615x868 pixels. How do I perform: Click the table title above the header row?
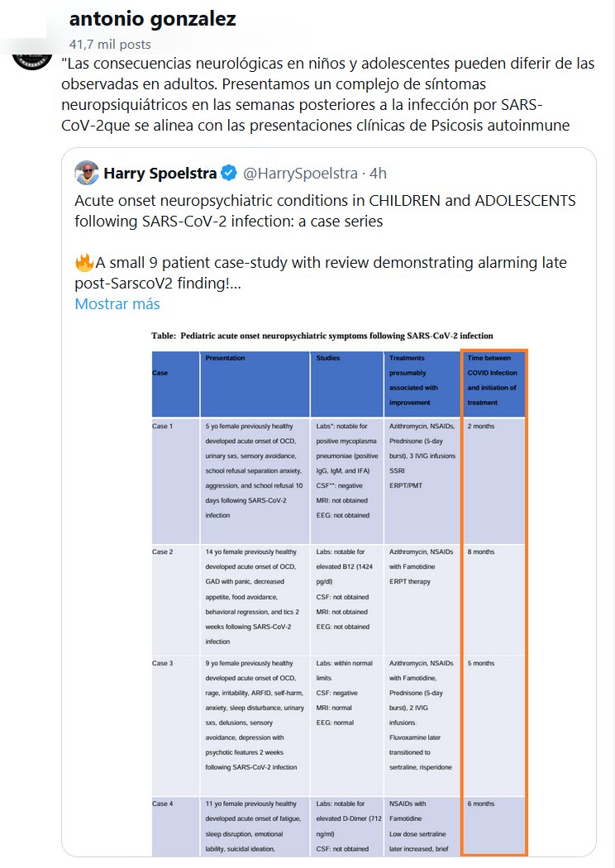click(322, 336)
